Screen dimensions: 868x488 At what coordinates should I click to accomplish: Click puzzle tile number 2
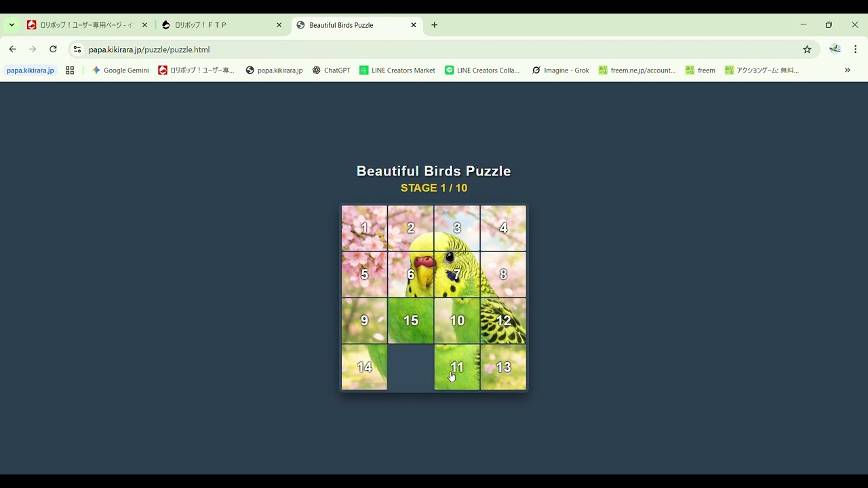click(410, 228)
